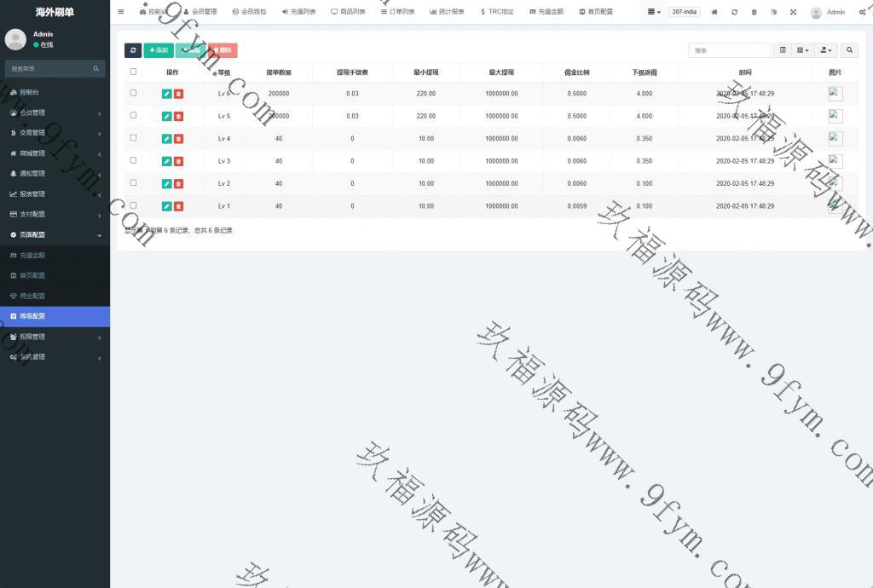Click the home icon in top bar
The height and width of the screenshot is (588, 873).
(714, 12)
